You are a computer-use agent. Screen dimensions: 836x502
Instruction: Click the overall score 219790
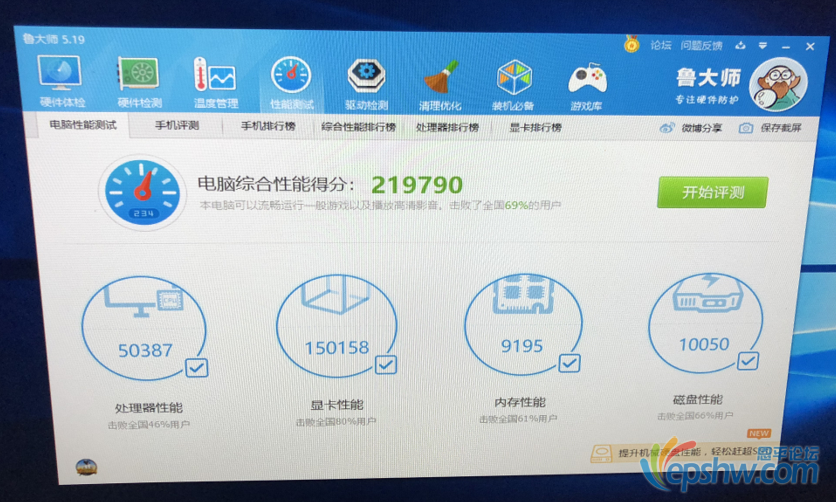point(417,185)
